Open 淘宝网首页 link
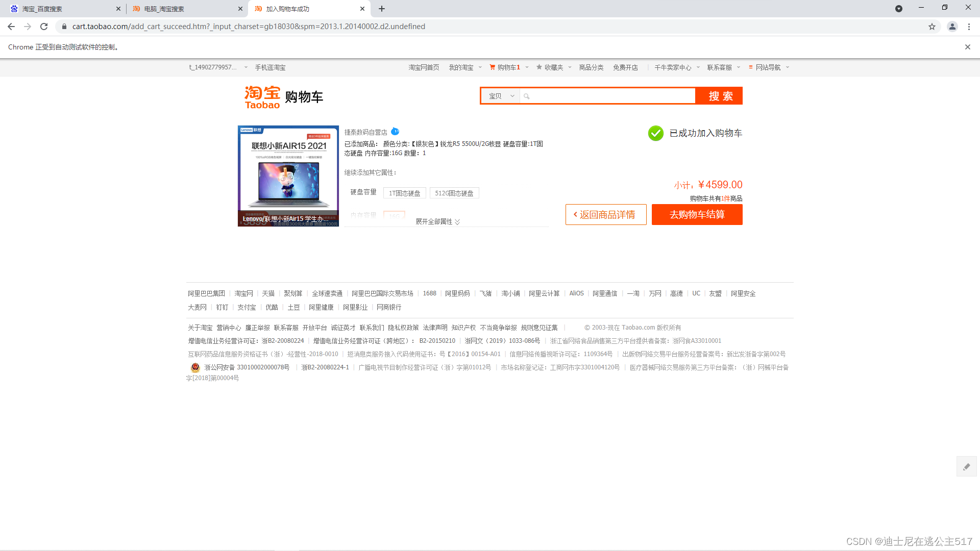Viewport: 980px width, 551px height. [424, 67]
